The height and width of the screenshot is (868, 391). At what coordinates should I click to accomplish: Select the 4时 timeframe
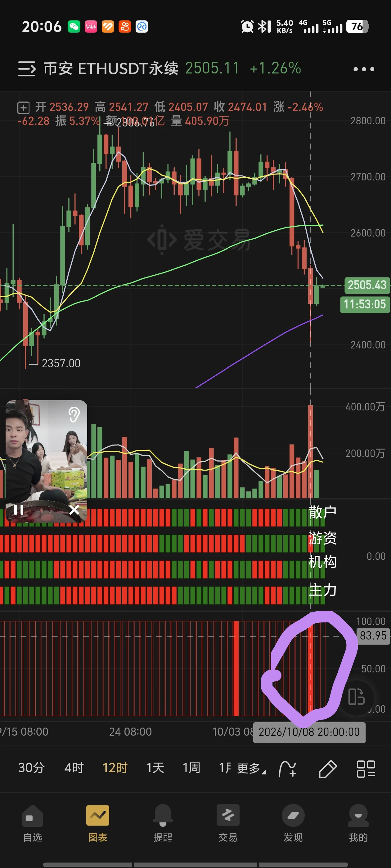(74, 768)
